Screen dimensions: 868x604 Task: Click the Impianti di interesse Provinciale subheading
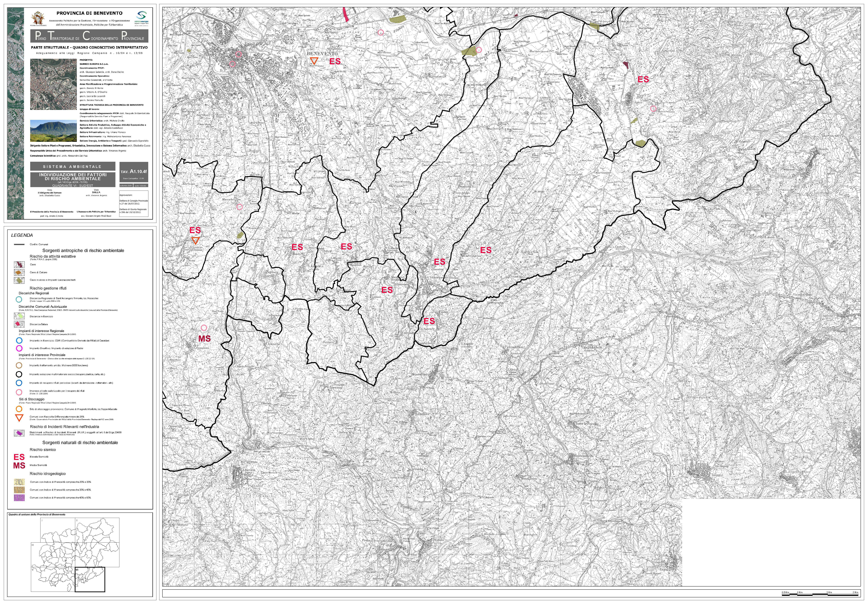click(x=42, y=355)
